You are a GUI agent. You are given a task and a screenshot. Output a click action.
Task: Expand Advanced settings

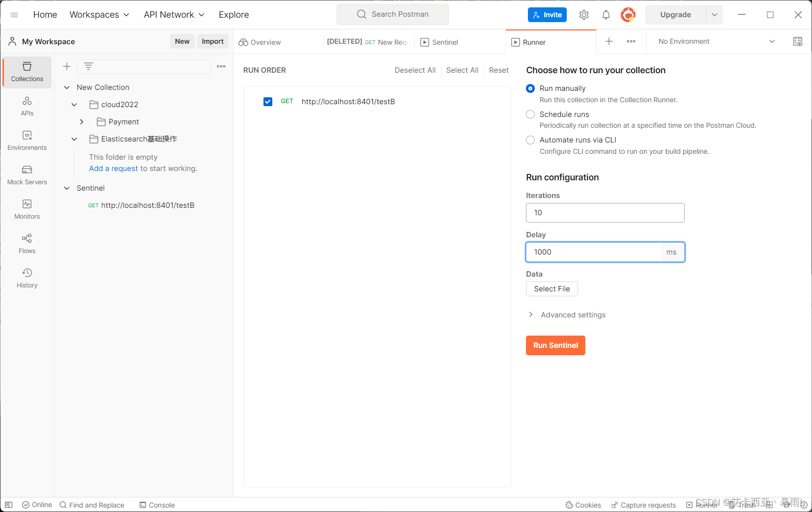pos(567,315)
